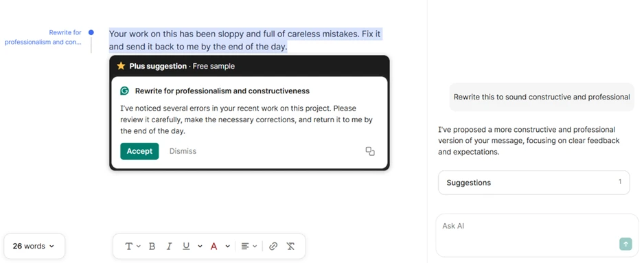
Task: Click the Grammarly G logo in the suggestion card
Action: [124, 91]
